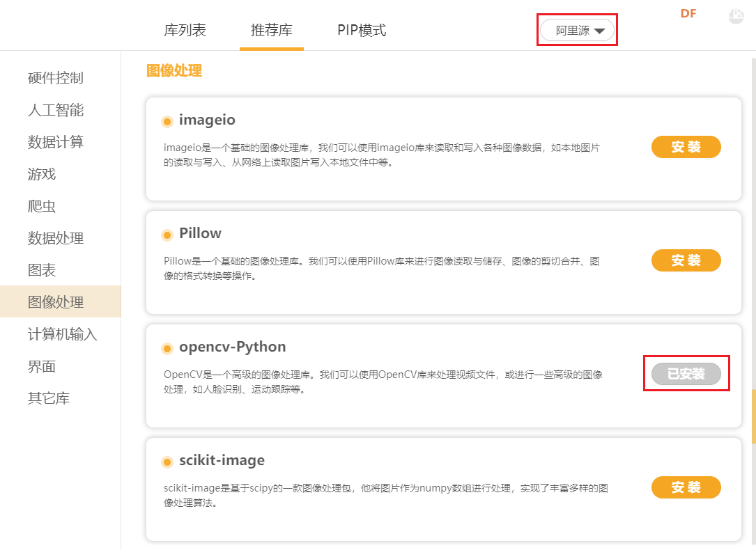Viewport: 756px width, 550px height.
Task: Install the Pillow library
Action: coord(686,260)
